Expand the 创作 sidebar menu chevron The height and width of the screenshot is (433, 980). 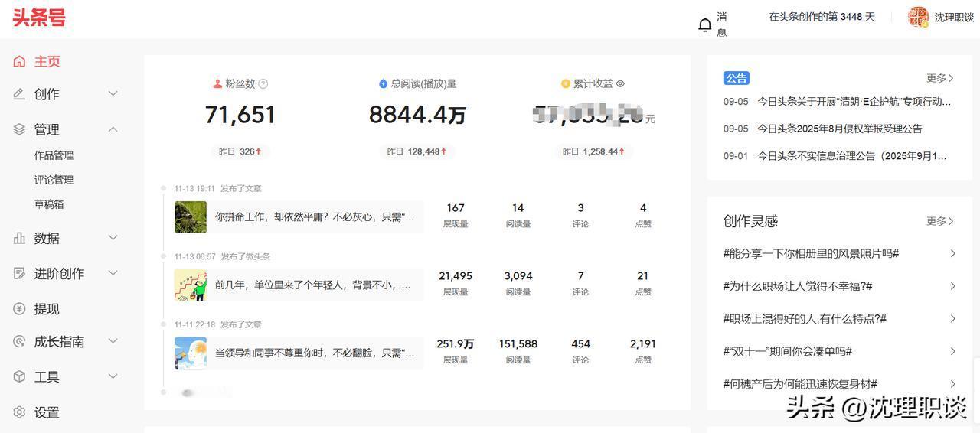click(113, 94)
